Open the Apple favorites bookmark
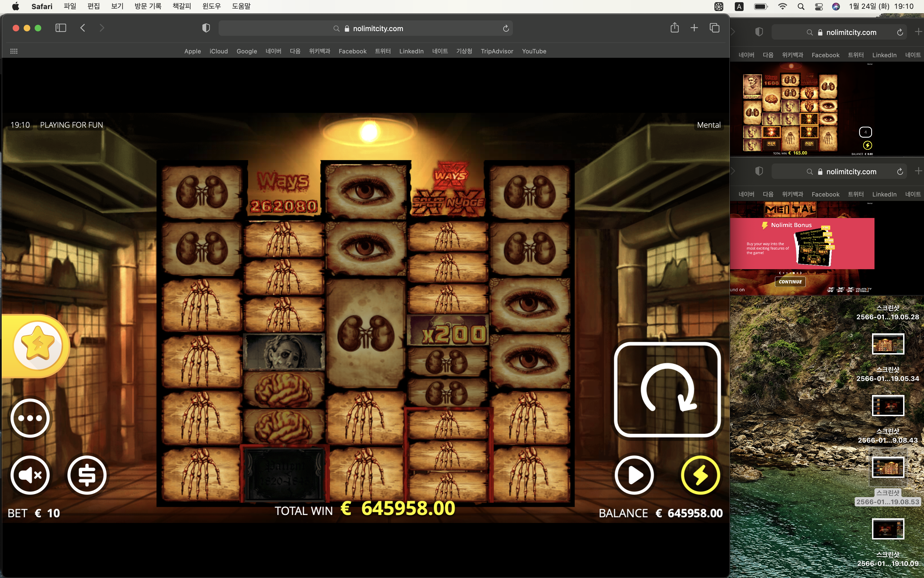This screenshot has height=578, width=924. pyautogui.click(x=193, y=51)
